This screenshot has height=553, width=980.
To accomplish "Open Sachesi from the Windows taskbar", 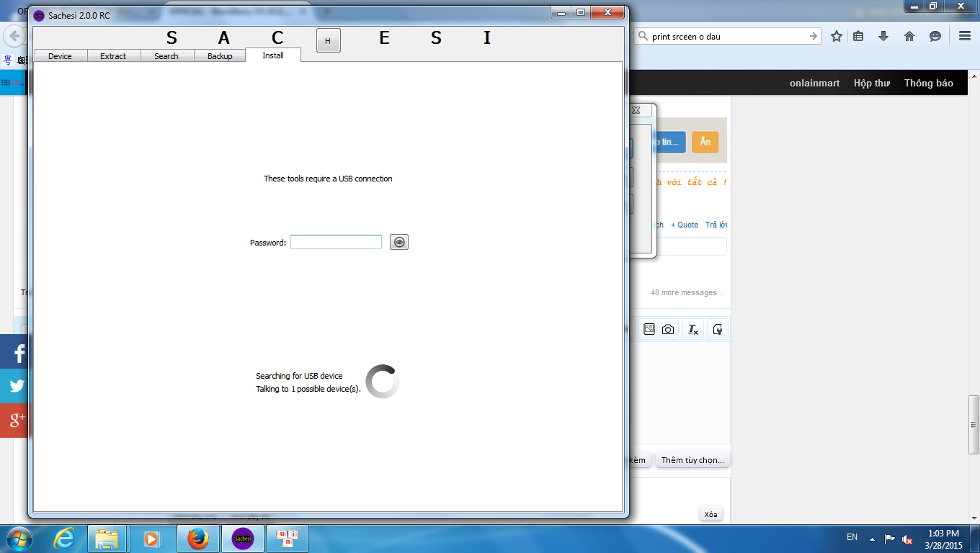I will [x=243, y=539].
